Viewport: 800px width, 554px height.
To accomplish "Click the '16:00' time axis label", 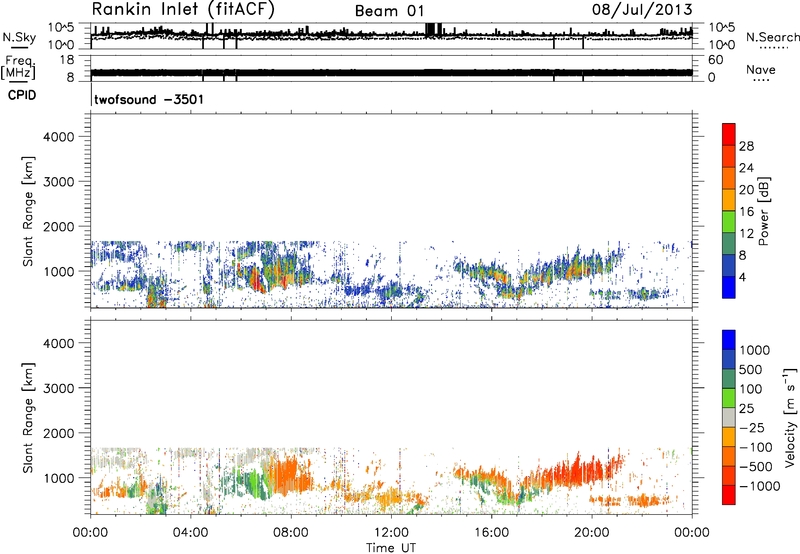I will pos(491,533).
